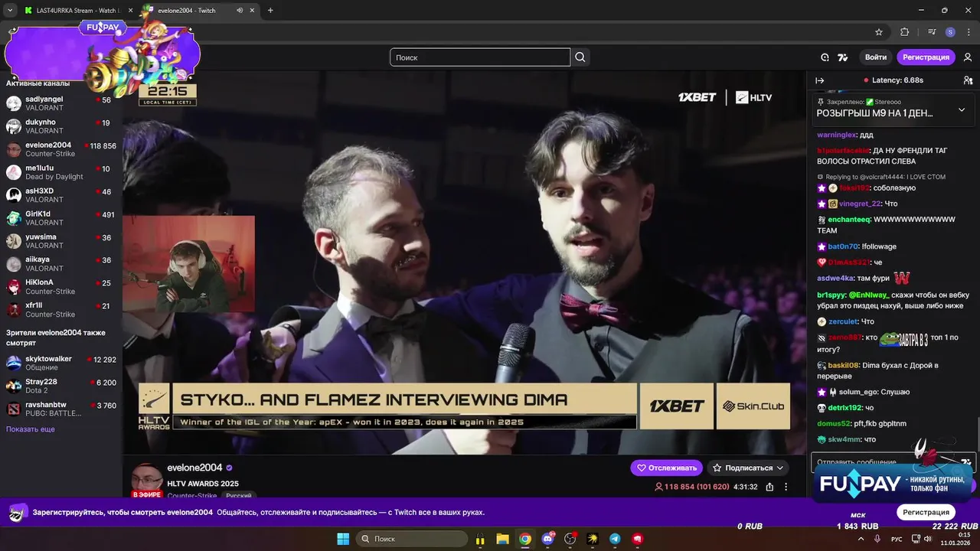
Task: Click the search magnifier button
Action: tap(580, 57)
